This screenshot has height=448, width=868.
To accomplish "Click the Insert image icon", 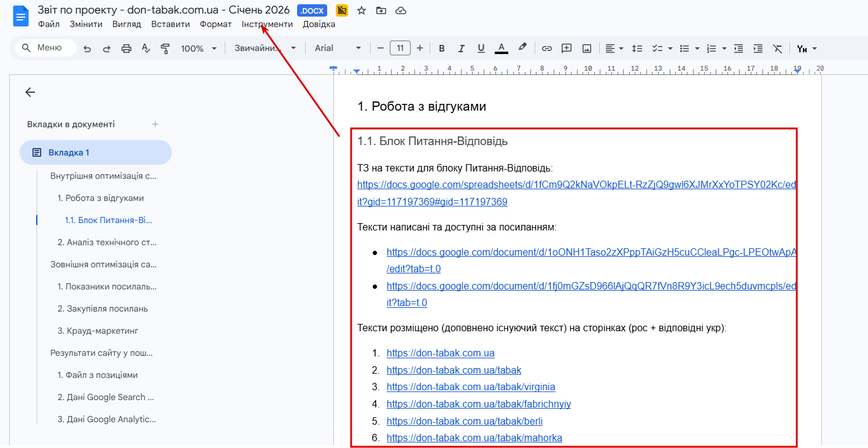I will [587, 49].
